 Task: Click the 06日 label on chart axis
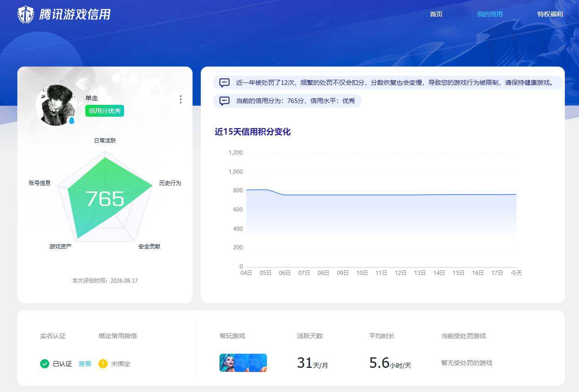285,273
